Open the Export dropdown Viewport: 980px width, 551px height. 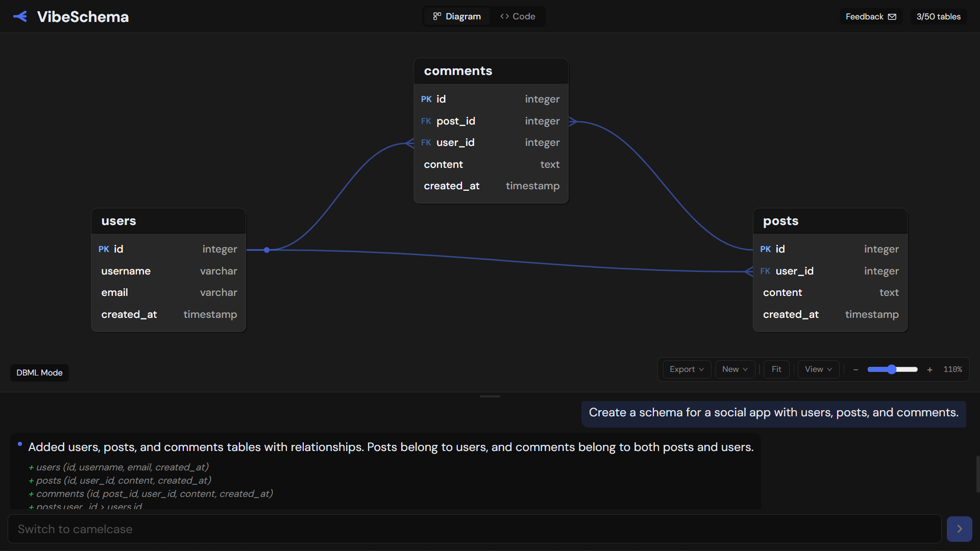coord(685,369)
